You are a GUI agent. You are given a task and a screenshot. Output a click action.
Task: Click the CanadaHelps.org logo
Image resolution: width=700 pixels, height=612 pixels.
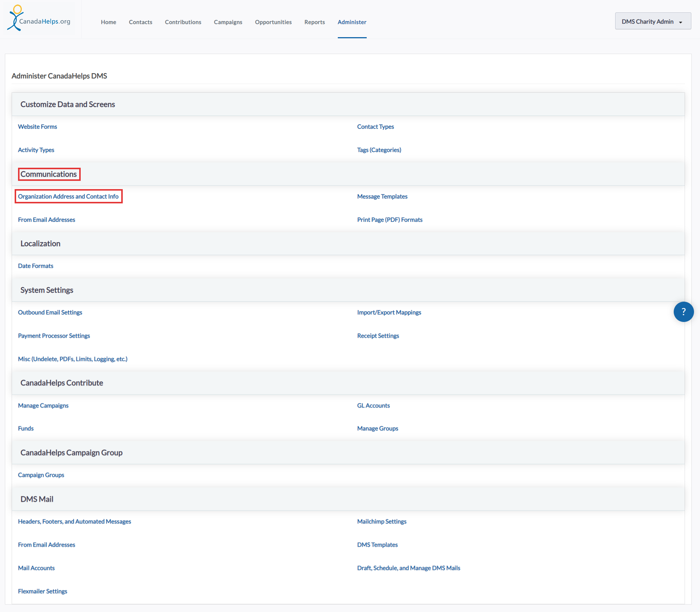click(39, 18)
